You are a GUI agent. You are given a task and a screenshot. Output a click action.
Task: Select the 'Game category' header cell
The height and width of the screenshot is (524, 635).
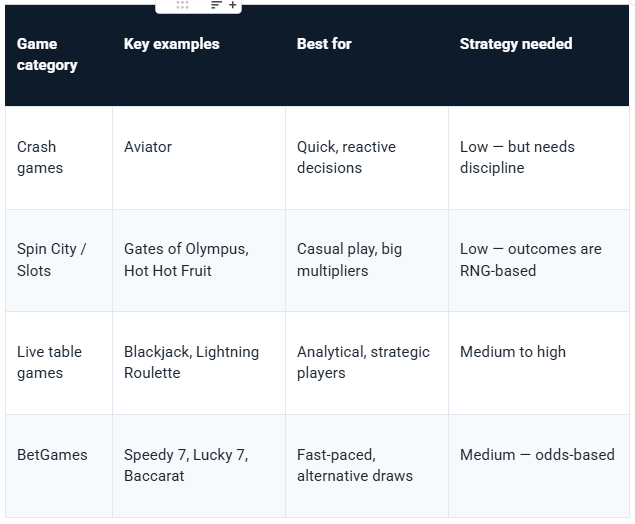click(x=59, y=55)
